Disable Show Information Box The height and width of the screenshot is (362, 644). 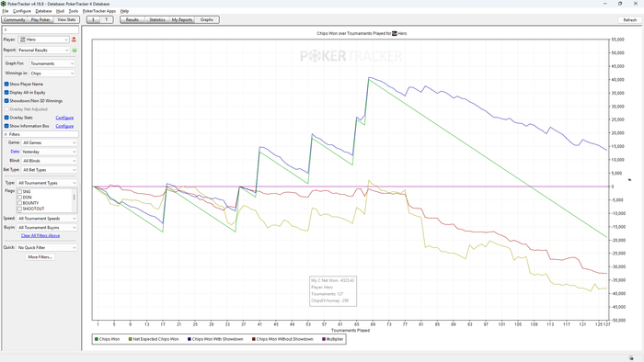[x=6, y=126]
